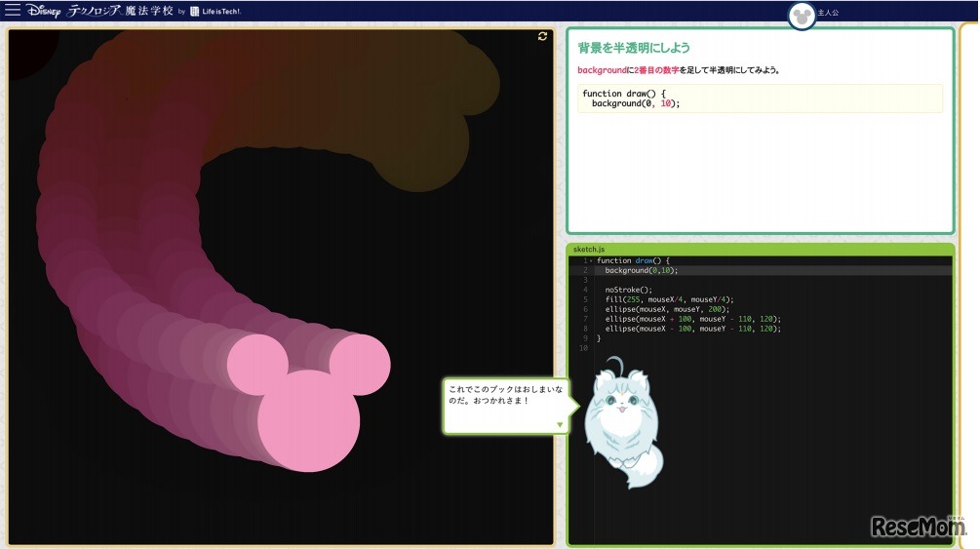Click the テクノロジア魔法学校 title
Screen dimensions: 980x549
(x=120, y=11)
